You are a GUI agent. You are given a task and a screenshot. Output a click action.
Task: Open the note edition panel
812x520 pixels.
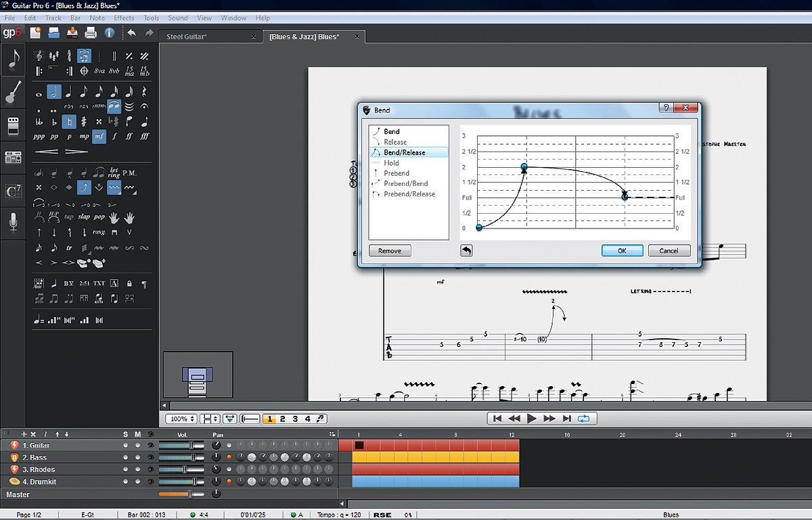click(x=13, y=60)
